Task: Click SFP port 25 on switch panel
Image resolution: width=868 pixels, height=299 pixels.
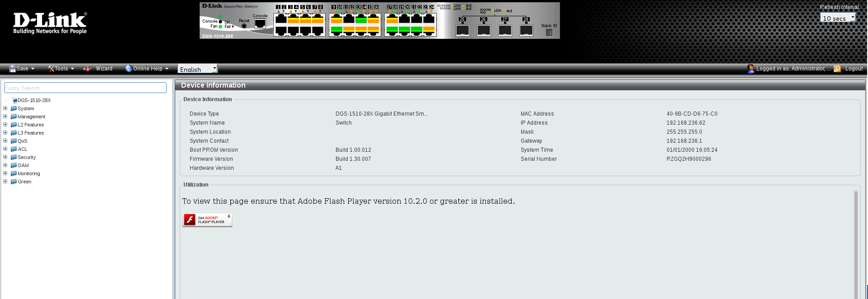Action: tap(462, 30)
